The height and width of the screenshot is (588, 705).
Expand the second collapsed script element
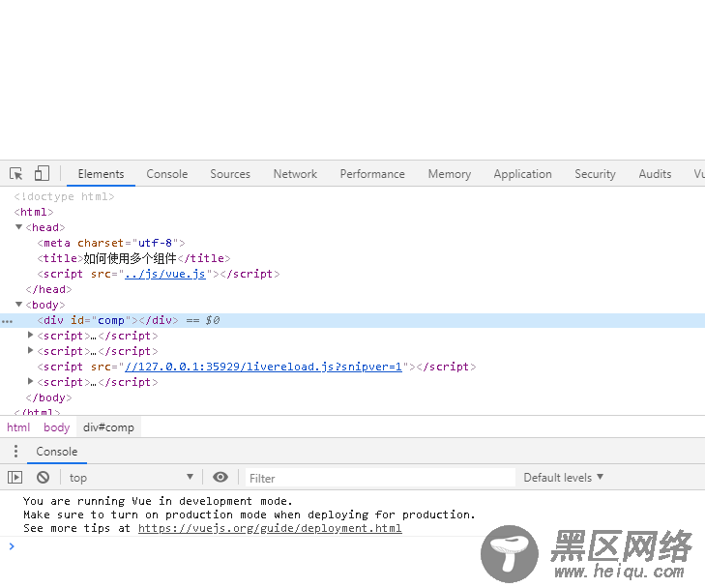31,350
